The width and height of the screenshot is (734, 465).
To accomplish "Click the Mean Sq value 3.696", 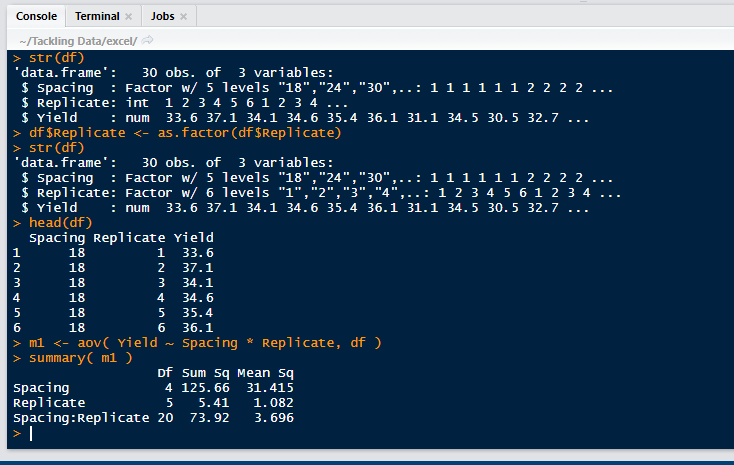I will click(x=273, y=418).
